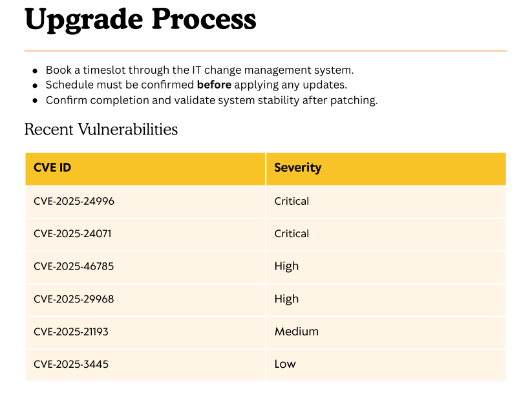Select the bullet about booking a timeslot

pyautogui.click(x=199, y=70)
